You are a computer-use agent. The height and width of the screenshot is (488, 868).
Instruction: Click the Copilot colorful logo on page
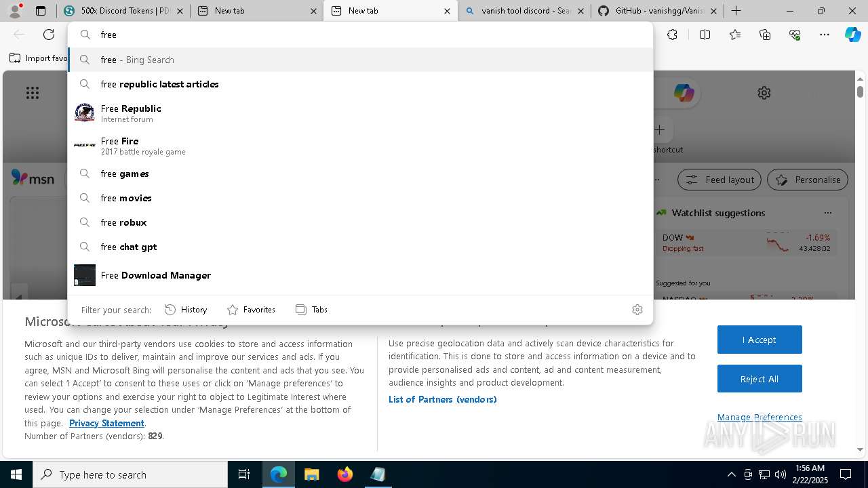pos(684,93)
